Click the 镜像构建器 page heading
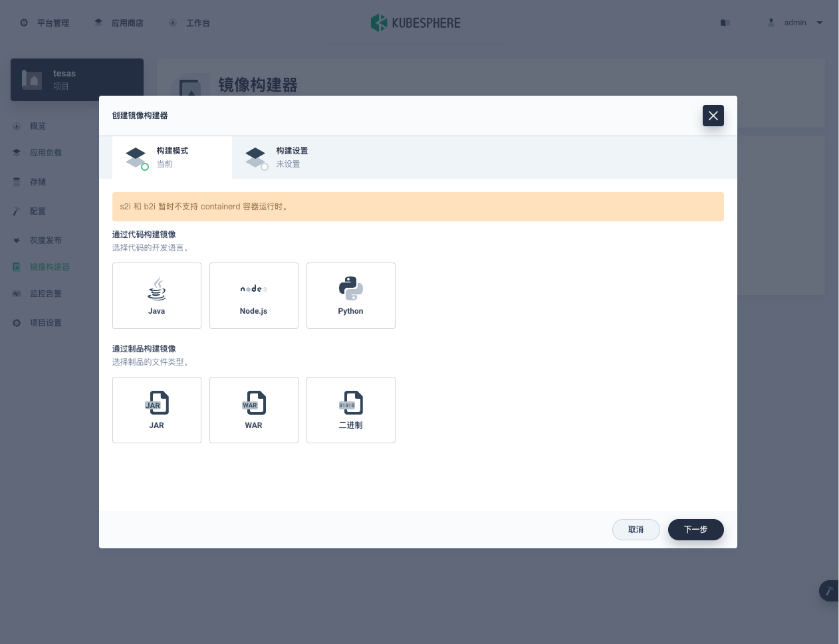839x644 pixels. click(258, 85)
